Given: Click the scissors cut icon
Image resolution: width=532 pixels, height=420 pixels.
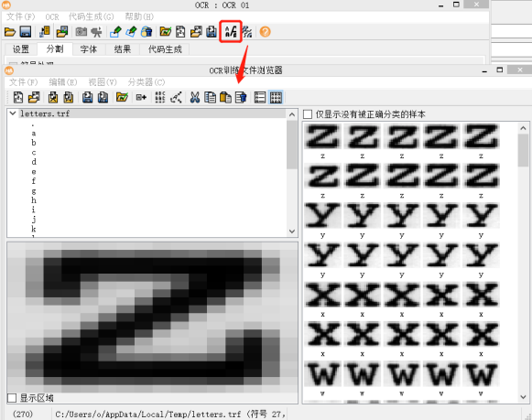Looking at the screenshot, I should (194, 98).
